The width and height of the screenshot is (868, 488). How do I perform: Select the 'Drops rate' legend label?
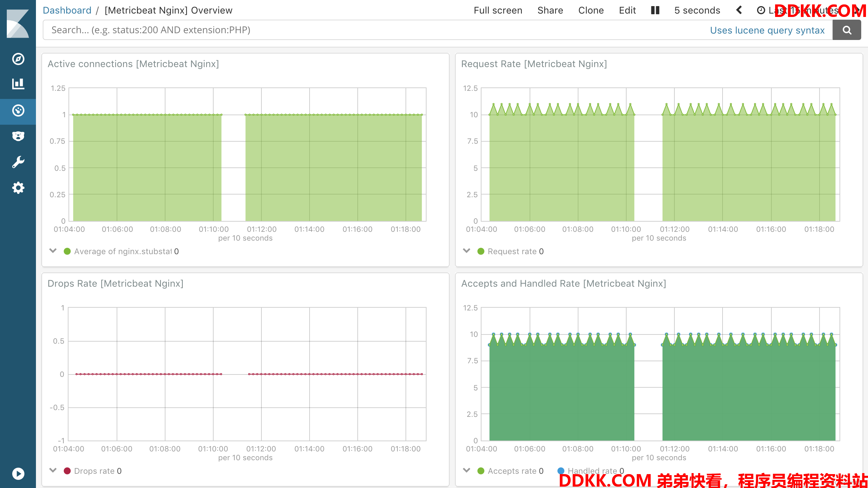(94, 471)
